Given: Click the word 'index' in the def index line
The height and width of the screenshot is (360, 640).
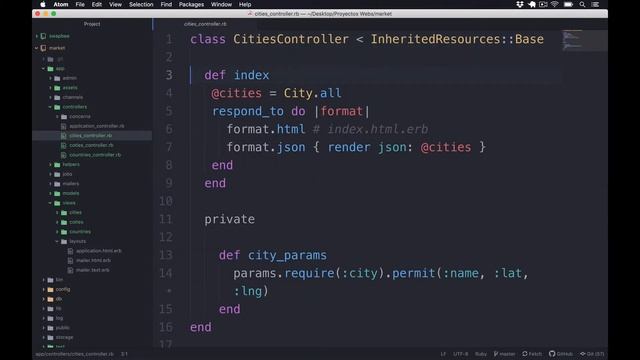Looking at the screenshot, I should [251, 75].
